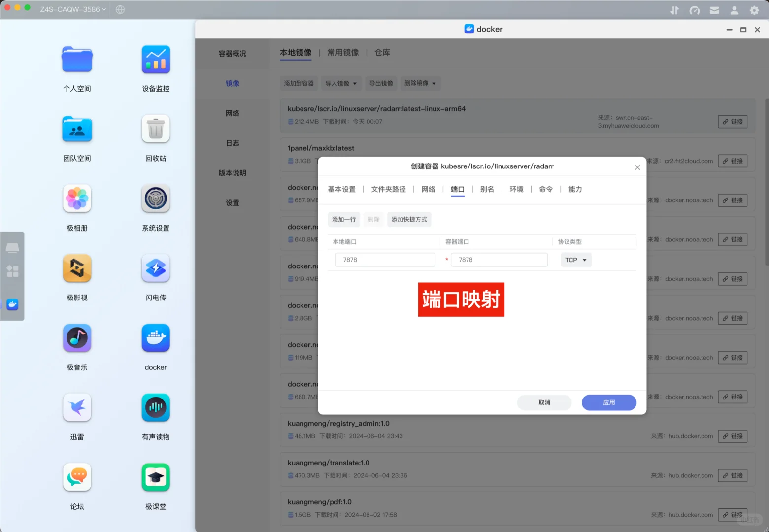The height and width of the screenshot is (532, 769).
Task: Open the TCP protocol type dropdown
Action: tap(575, 260)
